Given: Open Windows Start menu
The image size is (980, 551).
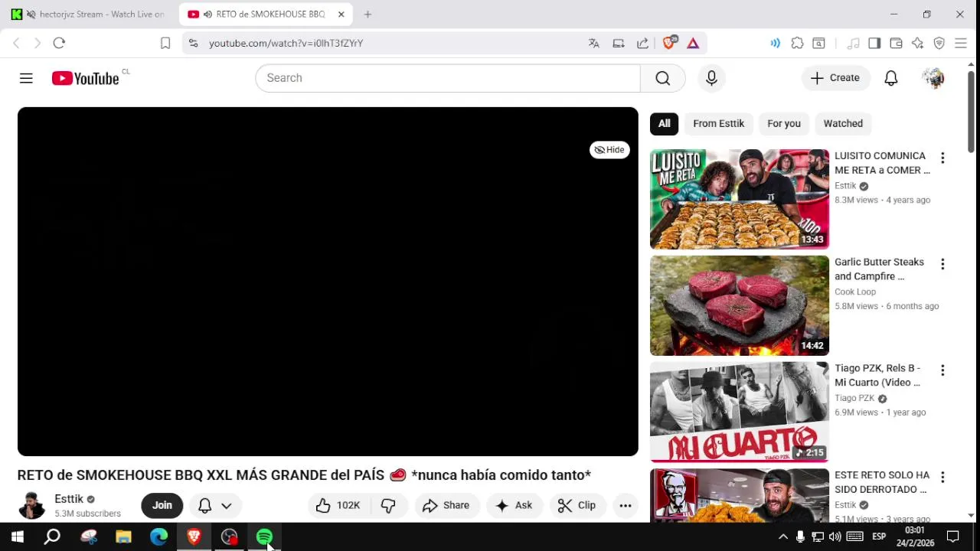Looking at the screenshot, I should 17,537.
